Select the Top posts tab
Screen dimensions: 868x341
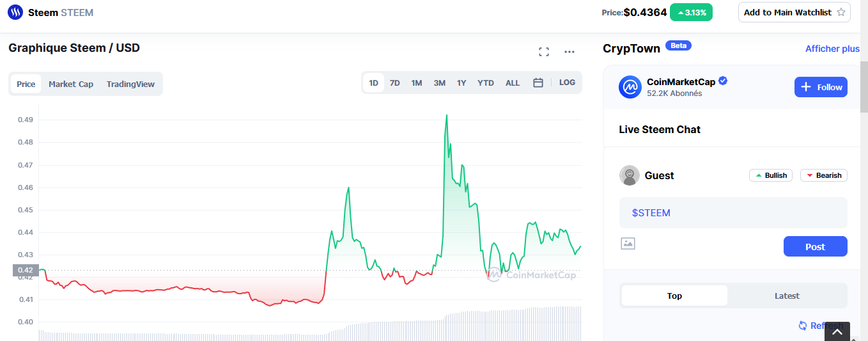coord(674,296)
